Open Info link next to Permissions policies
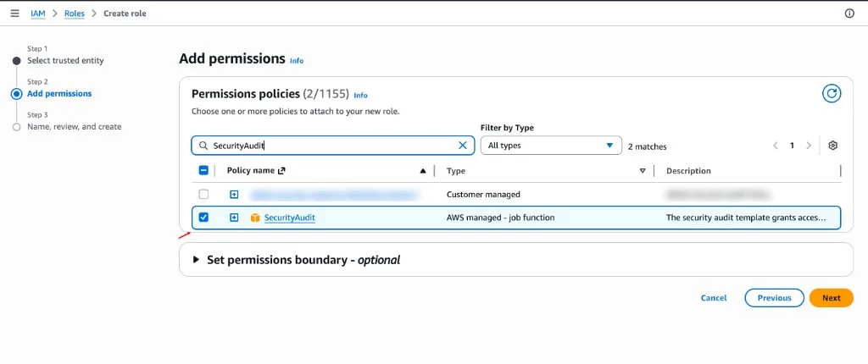 click(360, 95)
